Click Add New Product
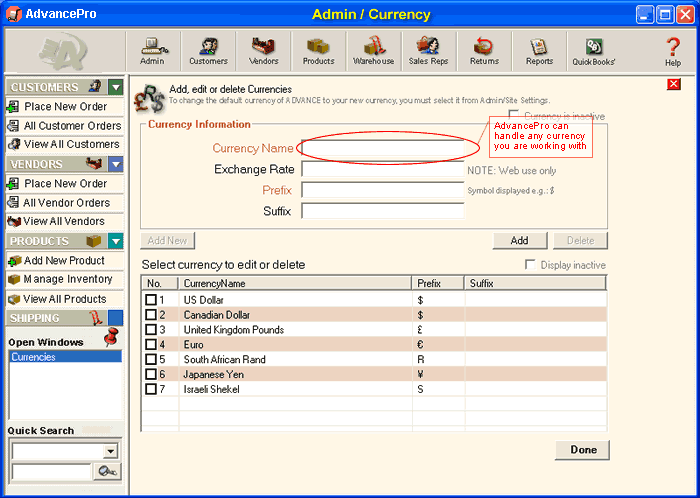The width and height of the screenshot is (700, 498). tap(65, 261)
